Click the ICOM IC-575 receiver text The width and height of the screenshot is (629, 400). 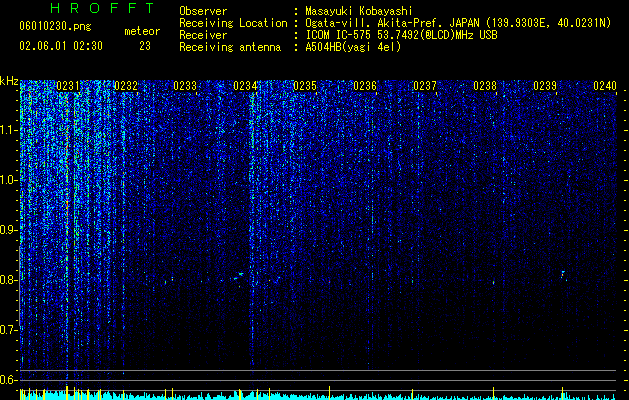pos(401,35)
